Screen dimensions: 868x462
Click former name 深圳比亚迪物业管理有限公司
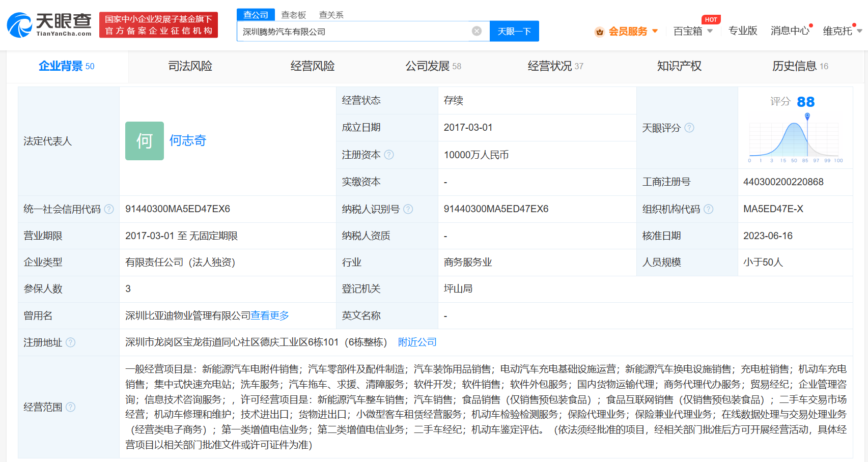point(188,315)
